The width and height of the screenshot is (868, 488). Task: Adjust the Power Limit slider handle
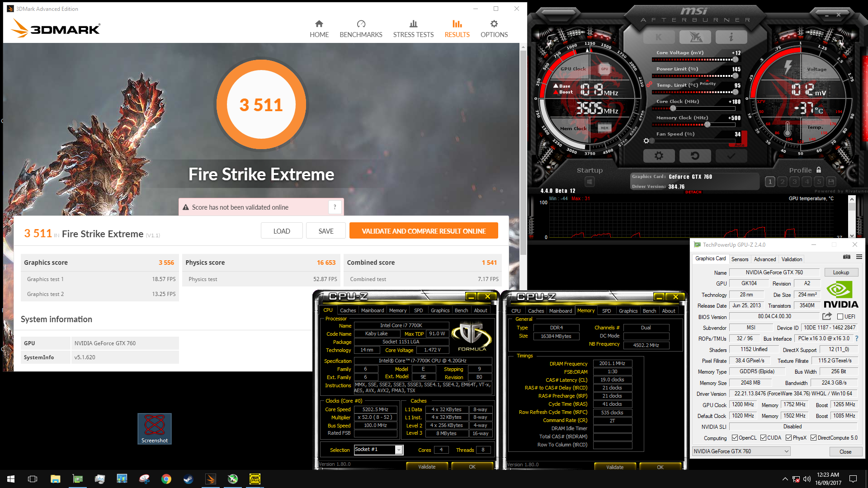736,76
